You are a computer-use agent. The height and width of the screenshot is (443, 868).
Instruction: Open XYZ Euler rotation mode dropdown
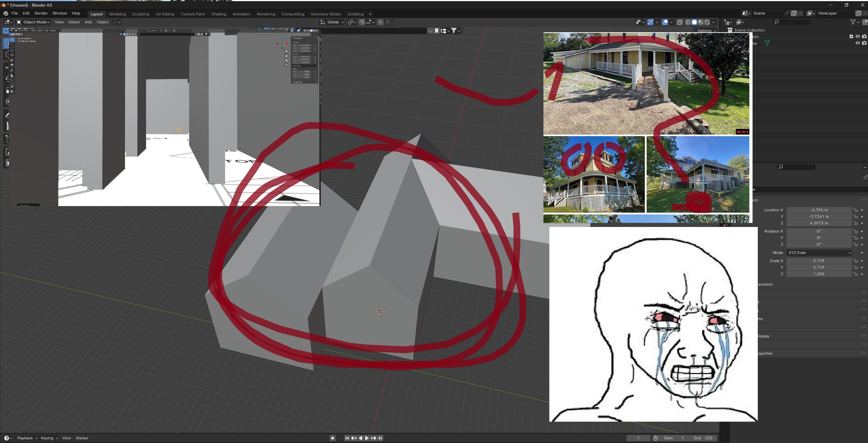[819, 253]
